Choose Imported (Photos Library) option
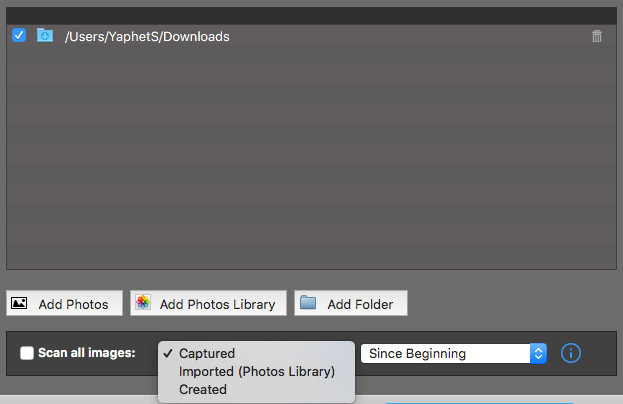This screenshot has width=623, height=404. [x=256, y=371]
